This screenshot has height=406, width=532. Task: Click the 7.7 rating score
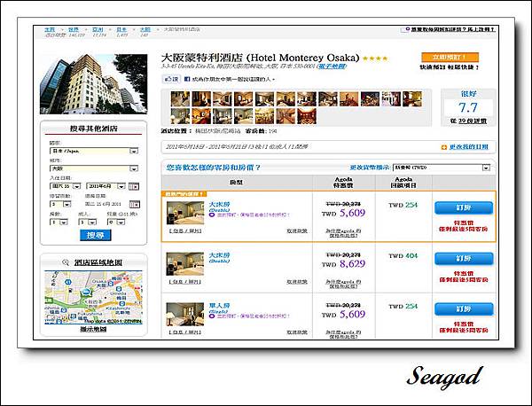pos(468,108)
